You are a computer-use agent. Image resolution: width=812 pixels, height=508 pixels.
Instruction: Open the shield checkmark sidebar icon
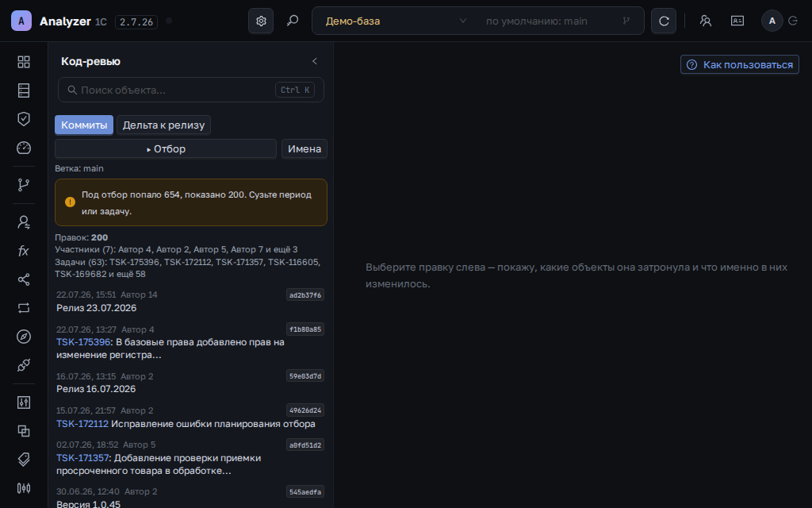click(24, 119)
